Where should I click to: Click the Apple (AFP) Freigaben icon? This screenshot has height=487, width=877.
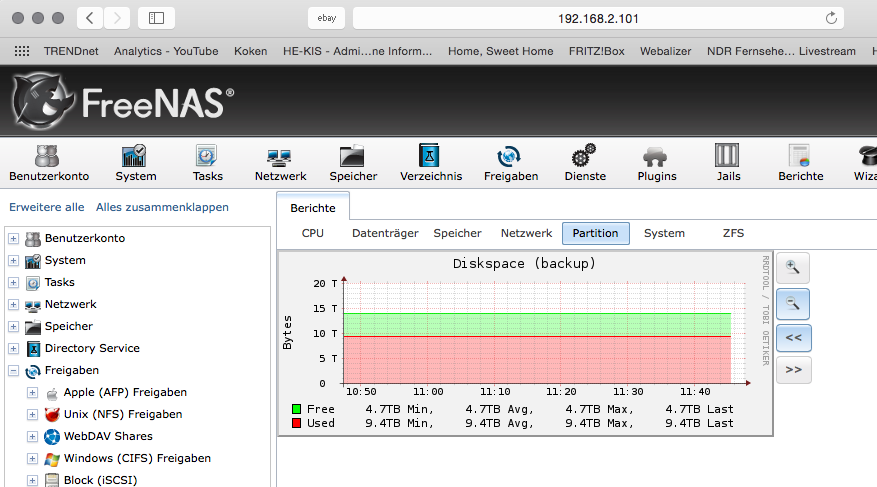(52, 394)
